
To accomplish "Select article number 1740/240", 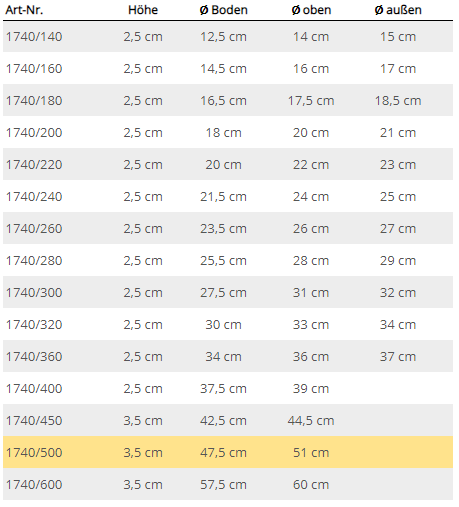I will pos(34,197).
